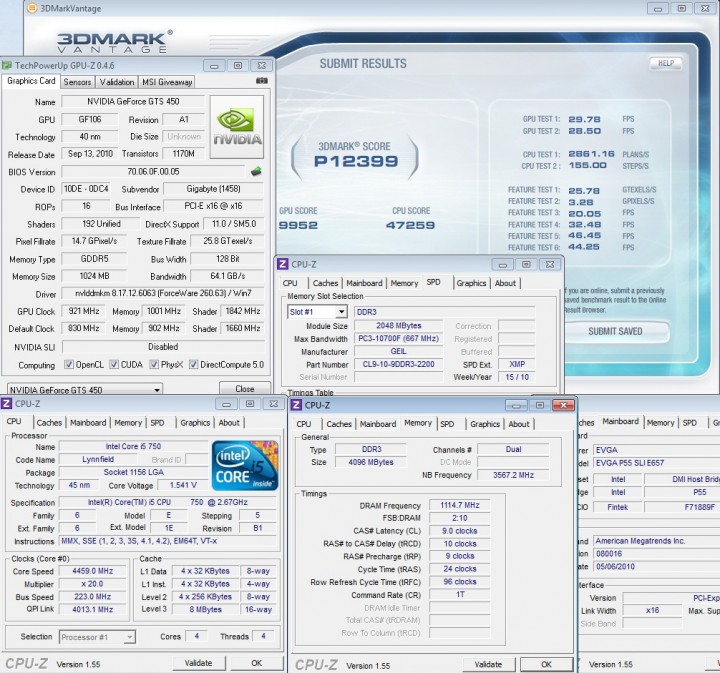Image resolution: width=720 pixels, height=673 pixels.
Task: Open SPD tab in CPU-Z processor window
Action: coord(158,423)
